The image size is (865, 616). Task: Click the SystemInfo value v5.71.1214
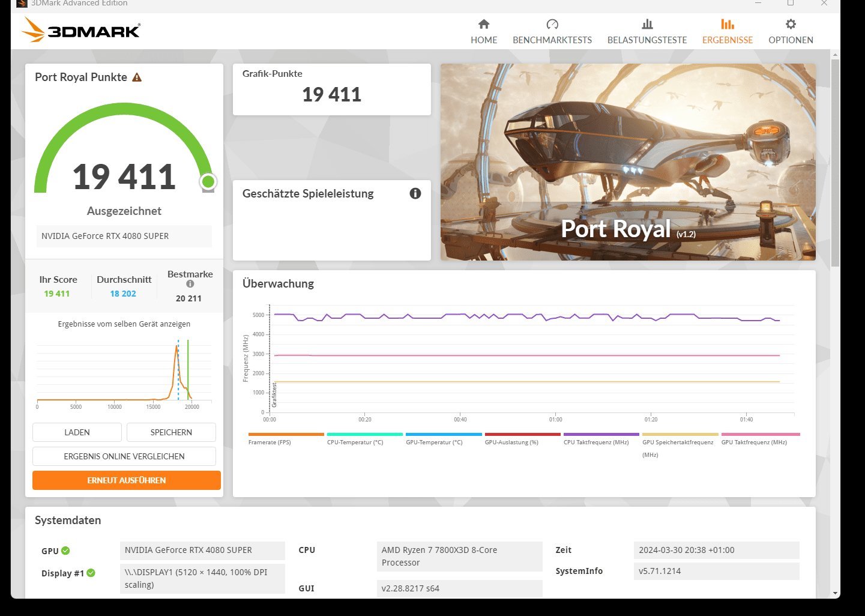point(716,571)
